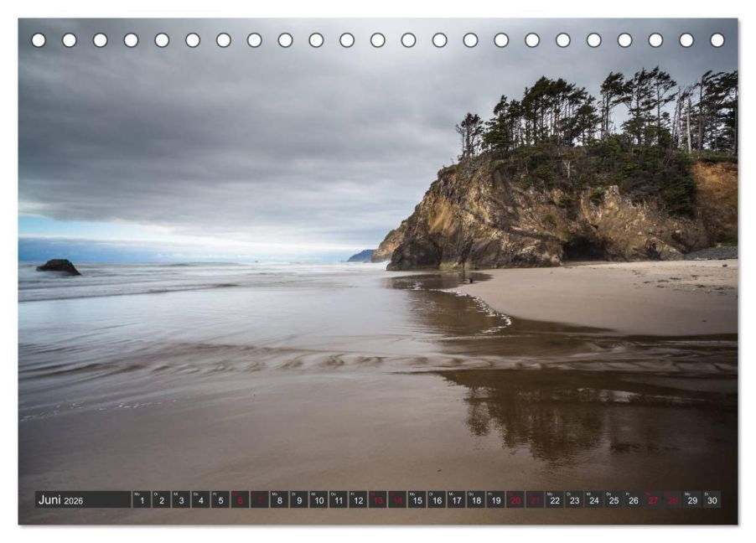Select day 22 in the calendar strip
This screenshot has height=543, width=756.
(x=555, y=499)
